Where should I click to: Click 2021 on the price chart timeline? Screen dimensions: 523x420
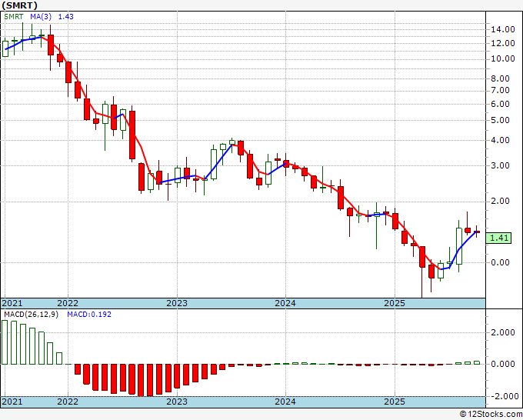[x=12, y=303]
